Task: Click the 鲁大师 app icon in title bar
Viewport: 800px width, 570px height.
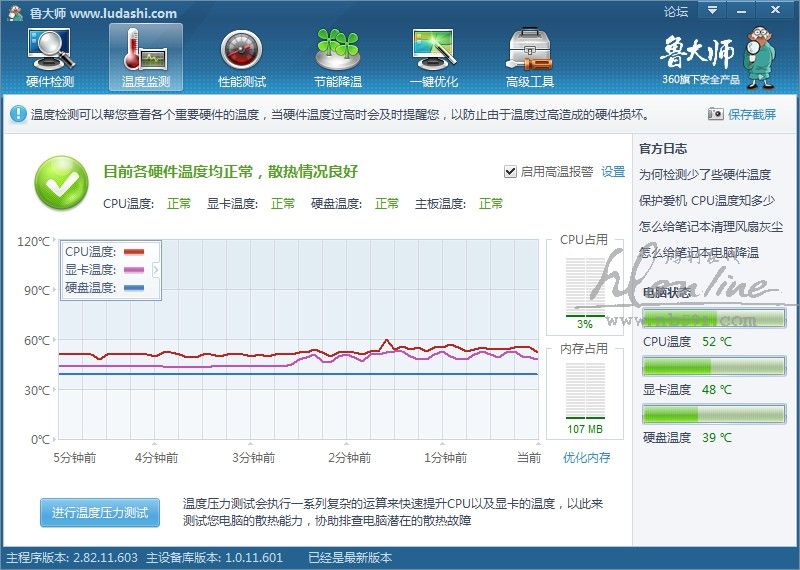Action: point(15,12)
